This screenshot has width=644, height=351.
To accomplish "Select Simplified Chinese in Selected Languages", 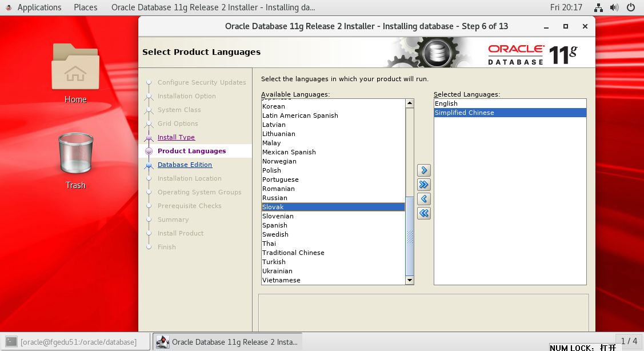I will click(510, 113).
